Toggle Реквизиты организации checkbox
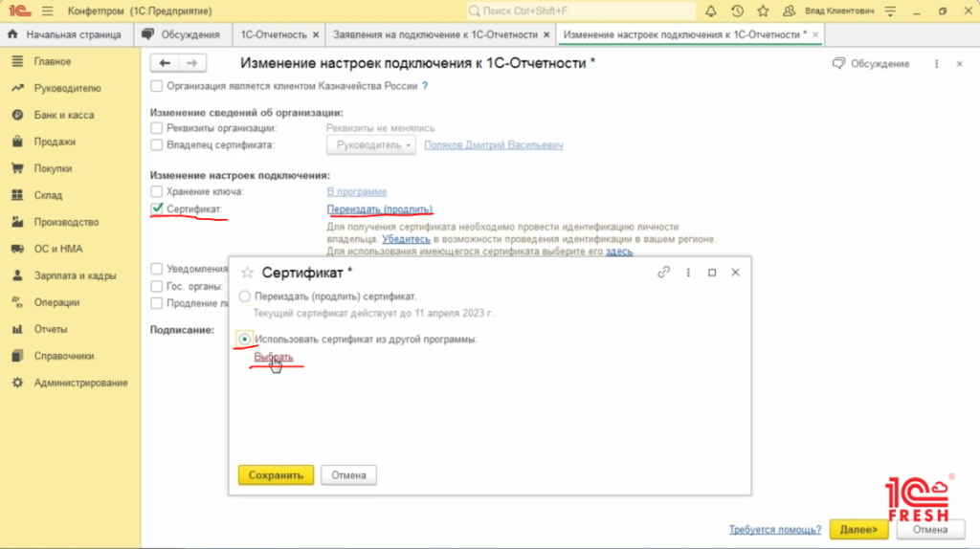This screenshot has width=980, height=549. [156, 128]
